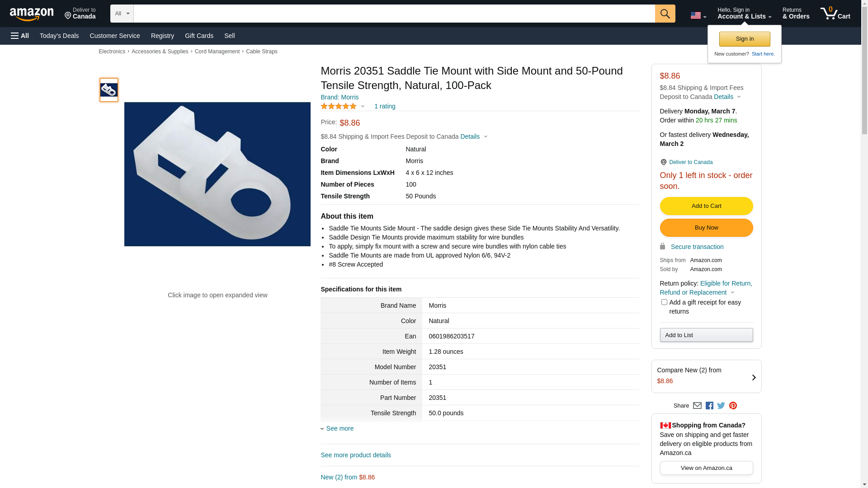This screenshot has height=488, width=868.
Task: Go to Customer Service menu item
Action: pyautogui.click(x=115, y=36)
